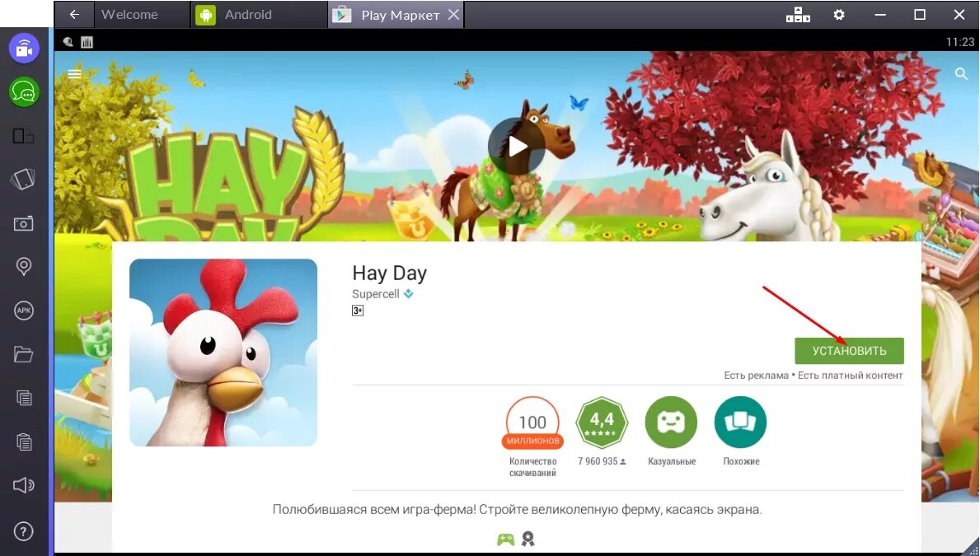Click the volume speaker sidebar icon
Image resolution: width=980 pixels, height=556 pixels.
coord(24,485)
